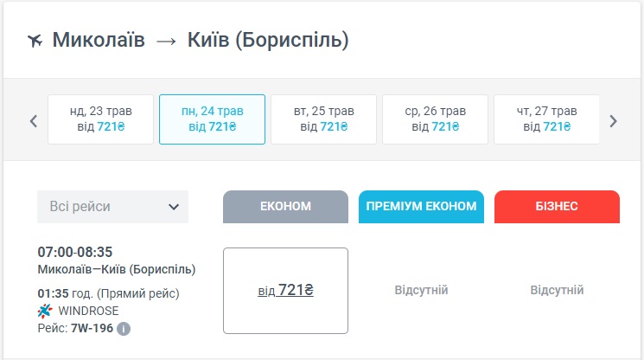Open info icon next to flight 7W-196
The image size is (644, 360).
point(124,329)
